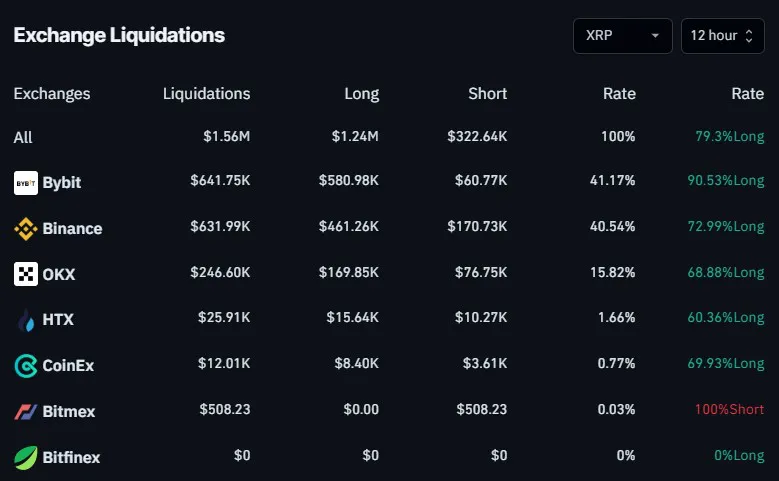
Task: Click the Exchange Liquidations heading
Action: click(119, 36)
